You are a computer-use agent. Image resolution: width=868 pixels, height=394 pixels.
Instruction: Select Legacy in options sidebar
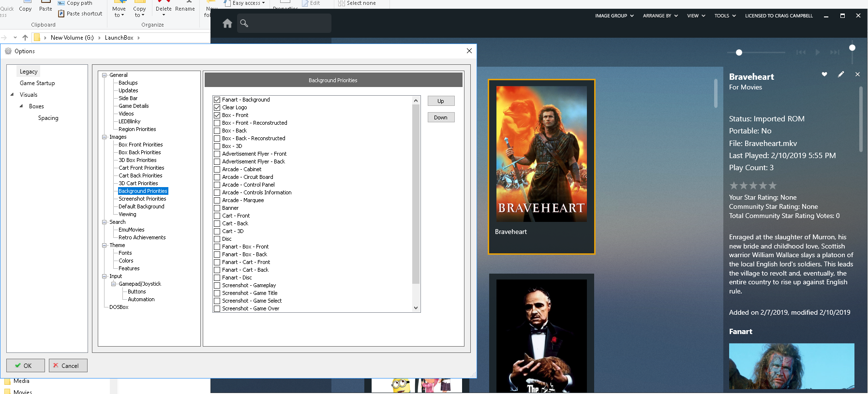[x=29, y=72]
